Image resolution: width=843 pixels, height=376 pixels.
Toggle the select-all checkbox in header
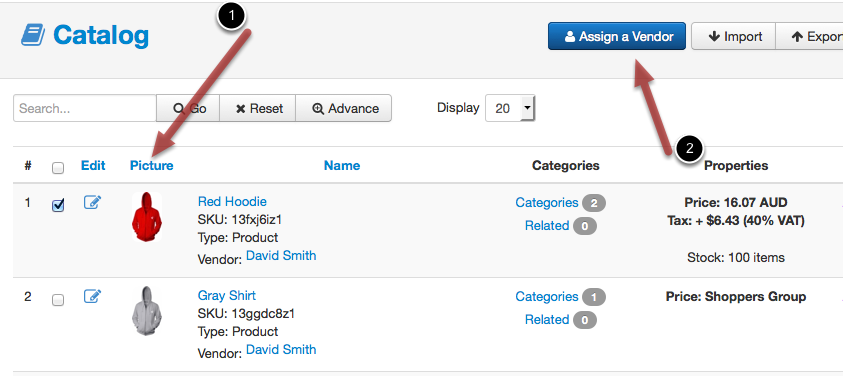pos(58,168)
